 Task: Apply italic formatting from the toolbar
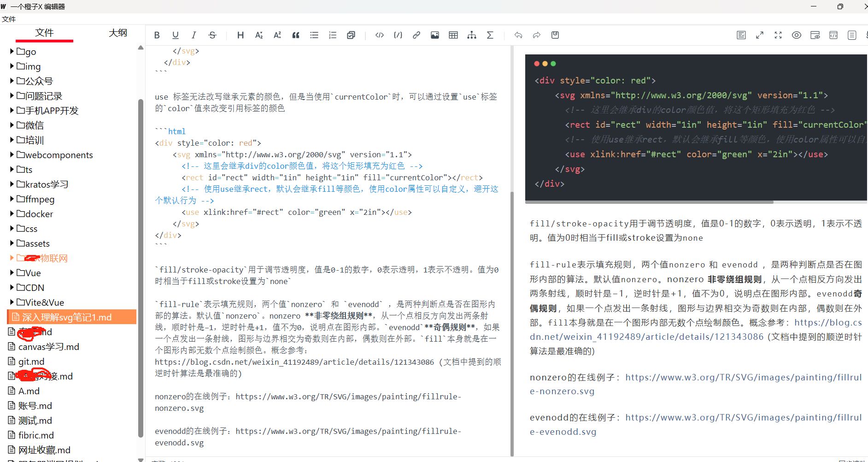[x=194, y=35]
